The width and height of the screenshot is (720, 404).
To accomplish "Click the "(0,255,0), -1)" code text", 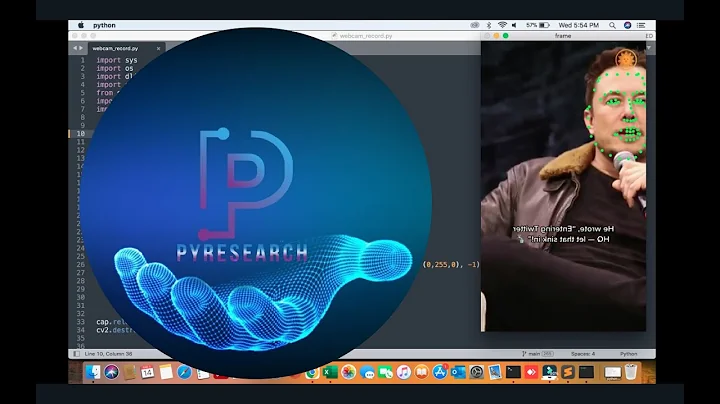I will coord(451,264).
